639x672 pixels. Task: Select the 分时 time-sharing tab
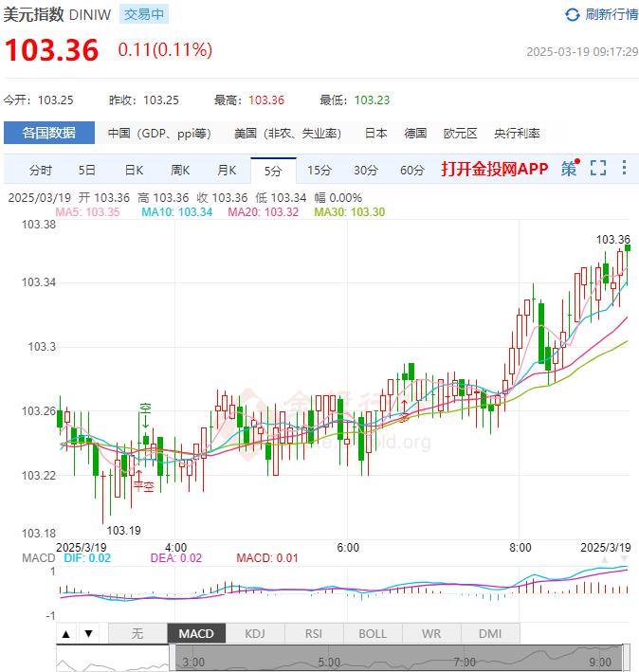click(41, 171)
